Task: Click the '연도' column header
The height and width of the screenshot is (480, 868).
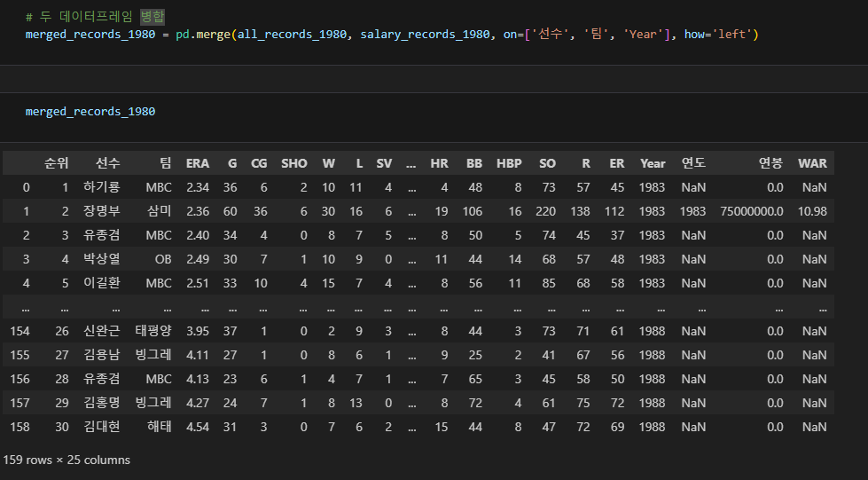Action: pos(693,163)
